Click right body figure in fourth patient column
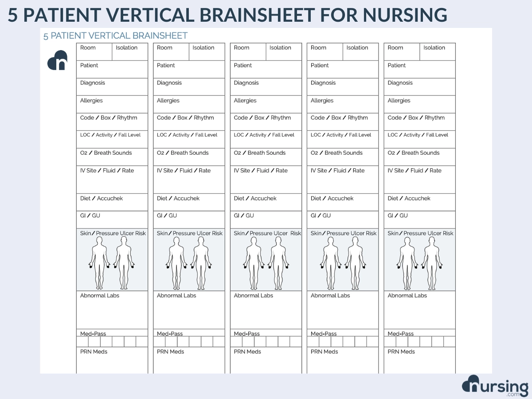 tap(355, 262)
